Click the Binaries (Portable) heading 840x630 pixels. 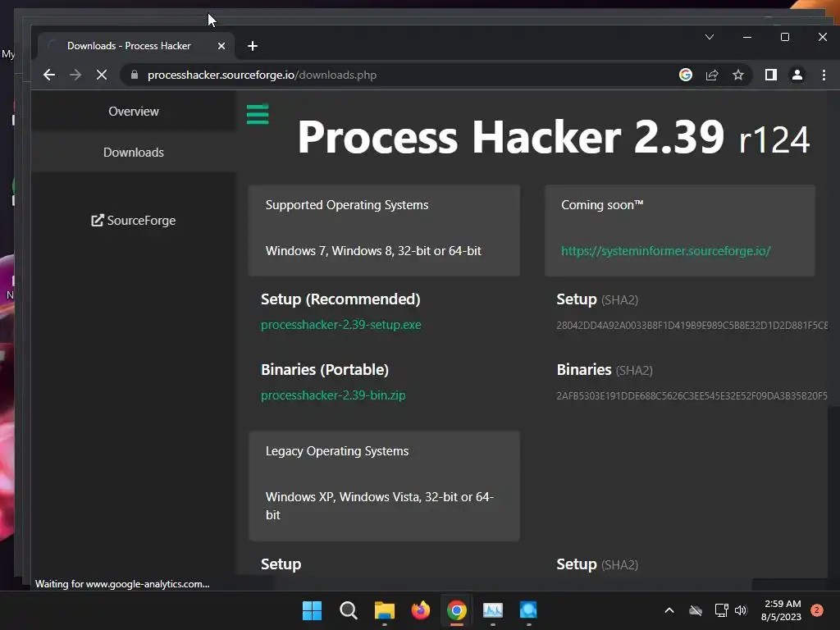click(x=325, y=370)
